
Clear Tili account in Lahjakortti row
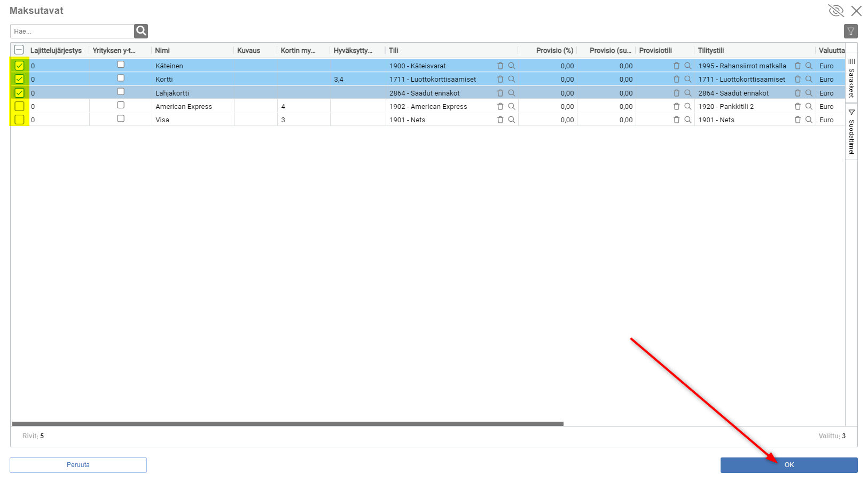501,93
